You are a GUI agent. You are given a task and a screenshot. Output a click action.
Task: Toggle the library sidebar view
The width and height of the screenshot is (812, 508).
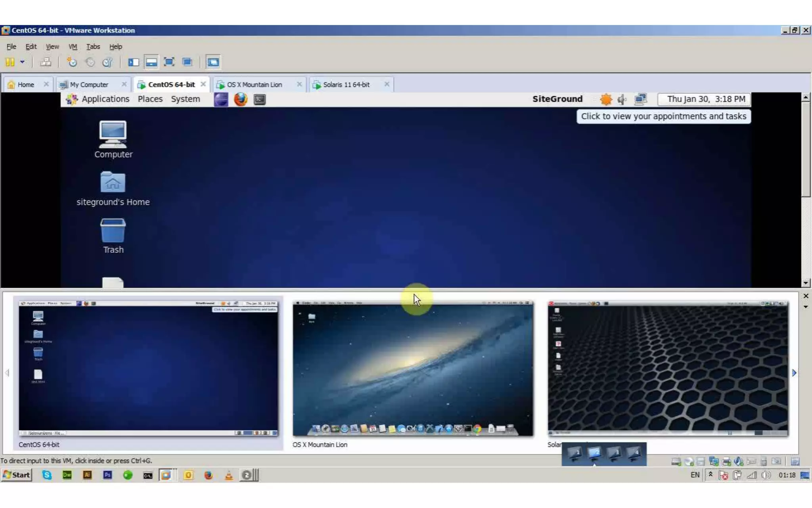(134, 62)
